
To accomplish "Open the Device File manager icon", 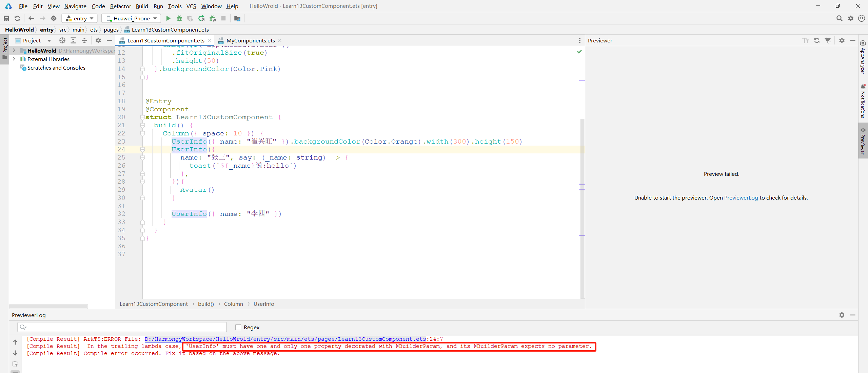I will coord(237,18).
